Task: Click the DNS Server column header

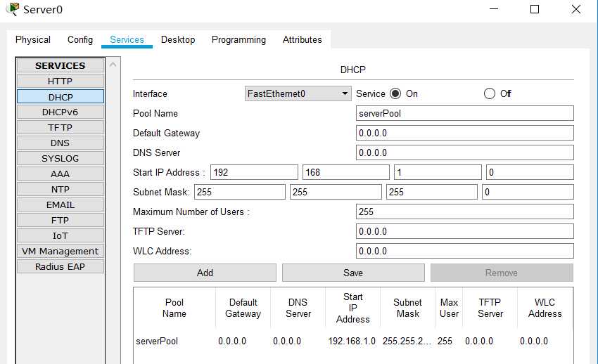Action: pyautogui.click(x=298, y=308)
